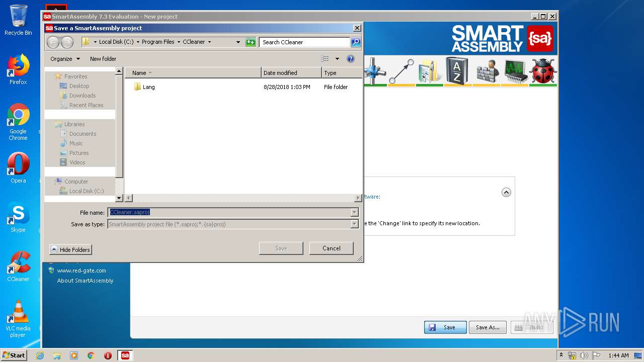Open the memory chip optimization icon
Screen dimensions: 644x362
tap(515, 71)
